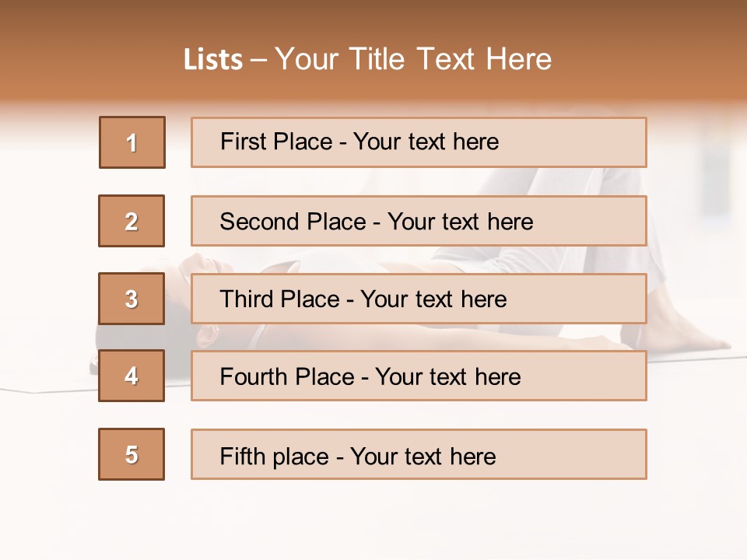Click the number 2 box
This screenshot has height=560, width=747.
(132, 221)
